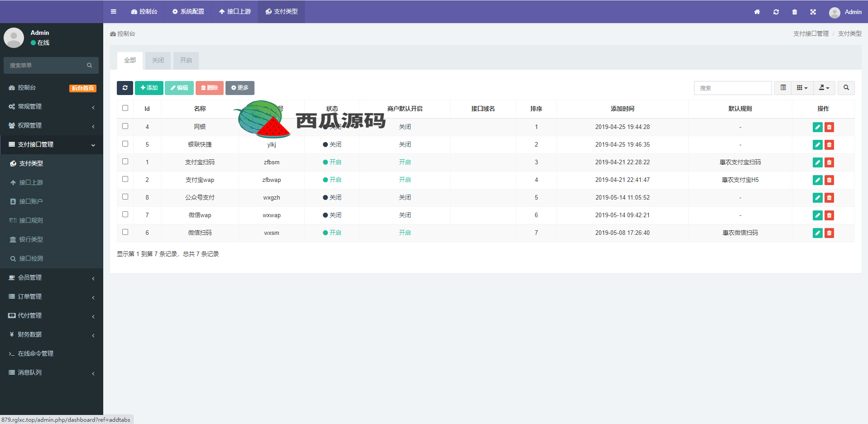Image resolution: width=868 pixels, height=424 pixels.
Task: Expand the 会员管理 sidebar menu
Action: [51, 278]
